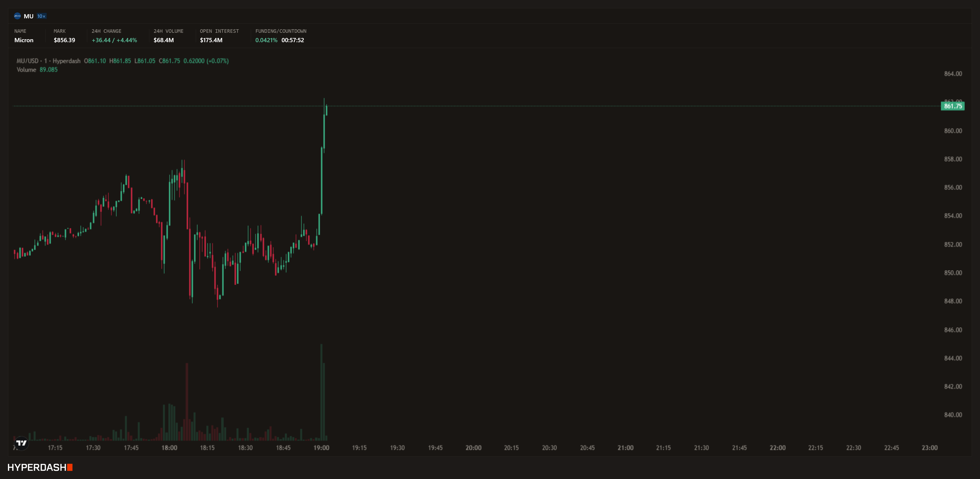Viewport: 980px width, 479px height.
Task: Click the tall red volume bar after 18:00
Action: (187, 402)
